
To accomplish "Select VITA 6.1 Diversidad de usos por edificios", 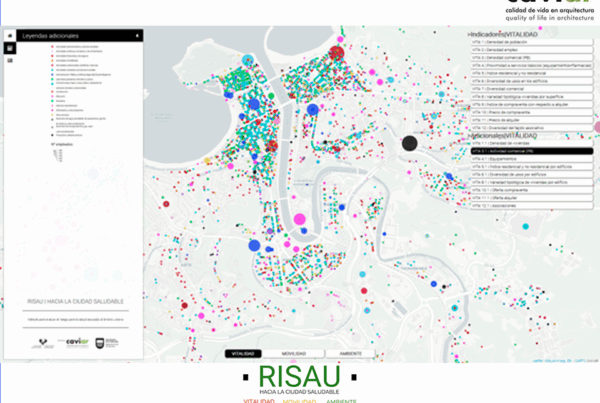I will coord(532,175).
